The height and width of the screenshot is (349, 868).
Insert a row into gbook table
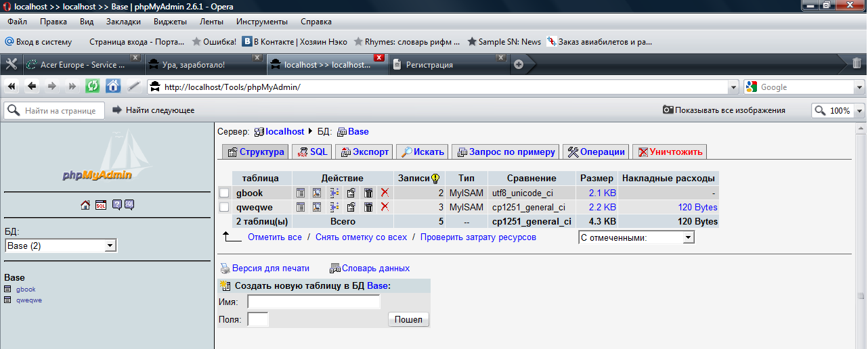tap(334, 193)
